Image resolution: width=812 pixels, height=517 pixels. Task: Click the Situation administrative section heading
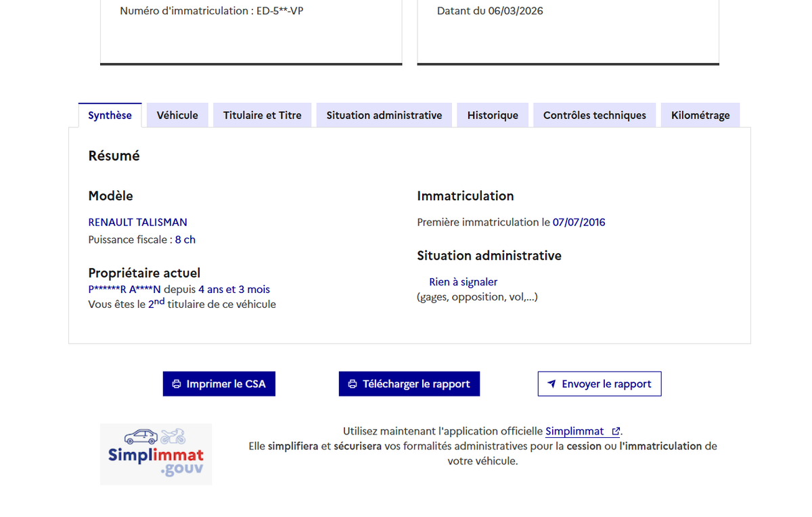point(489,255)
